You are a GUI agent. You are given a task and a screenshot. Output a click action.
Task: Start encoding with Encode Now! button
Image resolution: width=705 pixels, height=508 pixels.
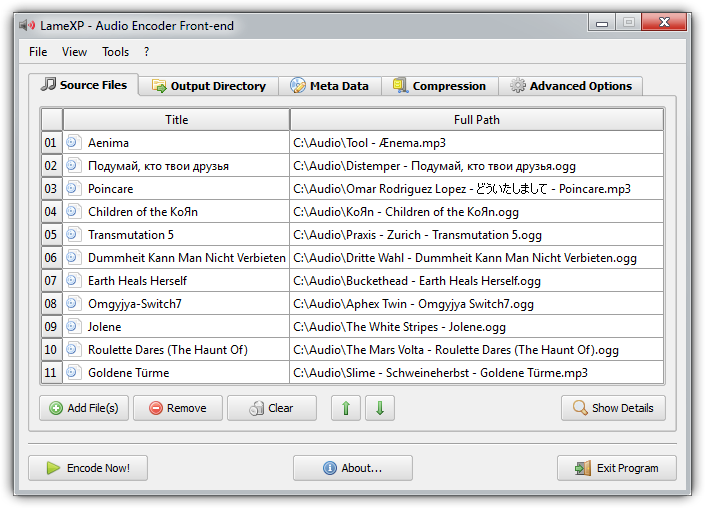click(88, 468)
